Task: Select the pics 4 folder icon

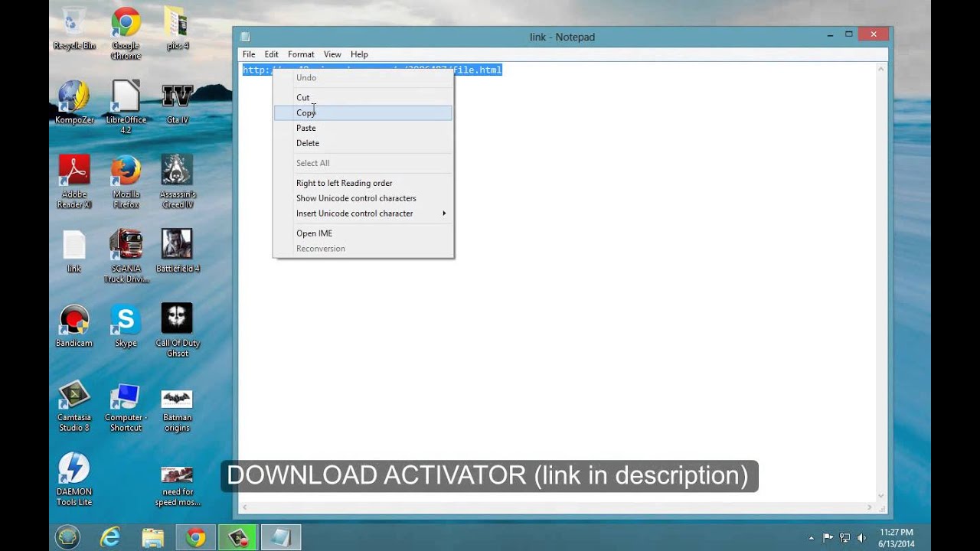Action: 177,28
